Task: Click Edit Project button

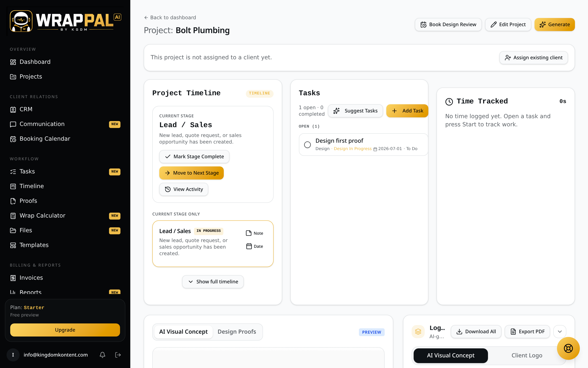Action: coord(508,25)
